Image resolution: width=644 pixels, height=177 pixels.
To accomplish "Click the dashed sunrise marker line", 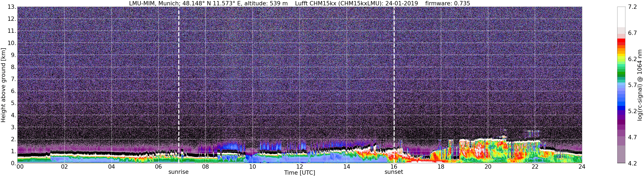I will [179, 85].
